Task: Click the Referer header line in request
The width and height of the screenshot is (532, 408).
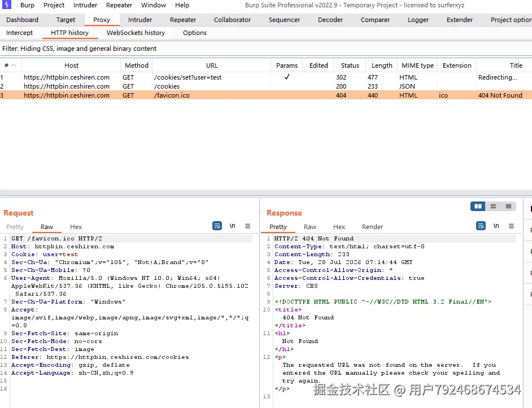Action: [100, 357]
